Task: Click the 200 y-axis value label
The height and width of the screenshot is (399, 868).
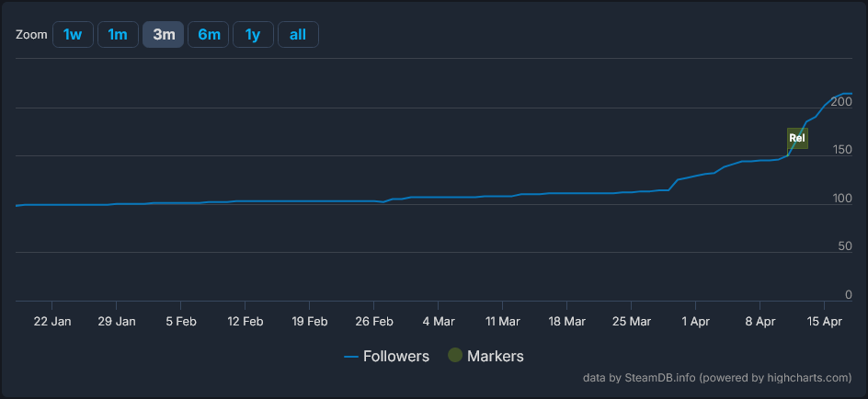Action: tap(841, 101)
